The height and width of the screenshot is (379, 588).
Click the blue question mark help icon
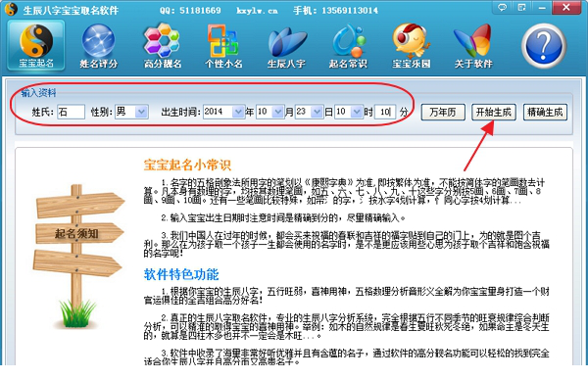pyautogui.click(x=544, y=46)
